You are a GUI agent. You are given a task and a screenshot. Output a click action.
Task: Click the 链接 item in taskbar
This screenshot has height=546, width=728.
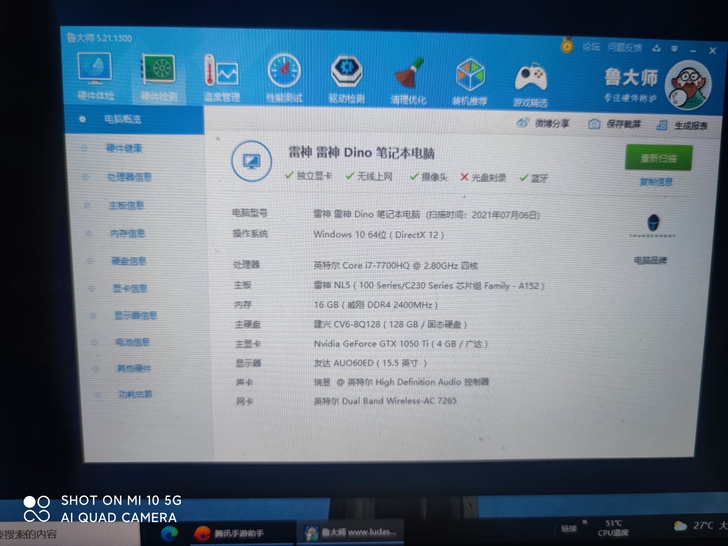[569, 528]
